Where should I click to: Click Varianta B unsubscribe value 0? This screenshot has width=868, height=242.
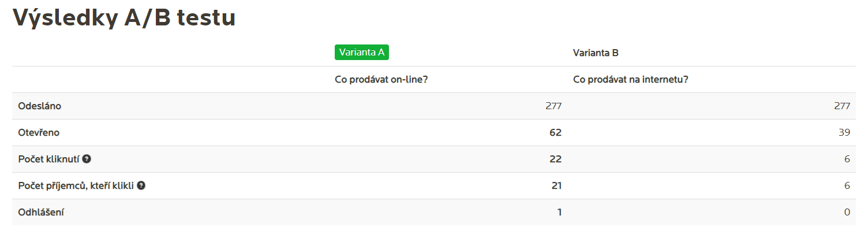pyautogui.click(x=847, y=212)
